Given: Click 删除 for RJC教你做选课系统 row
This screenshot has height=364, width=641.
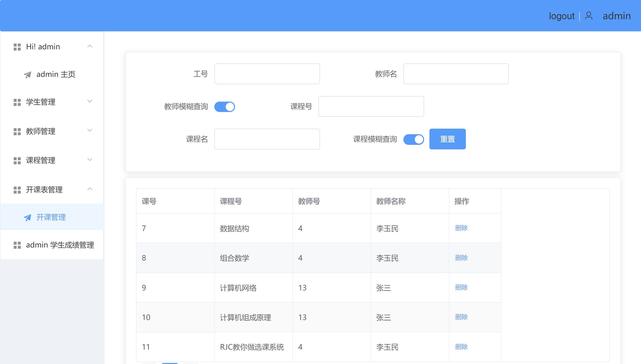Looking at the screenshot, I should 461,347.
